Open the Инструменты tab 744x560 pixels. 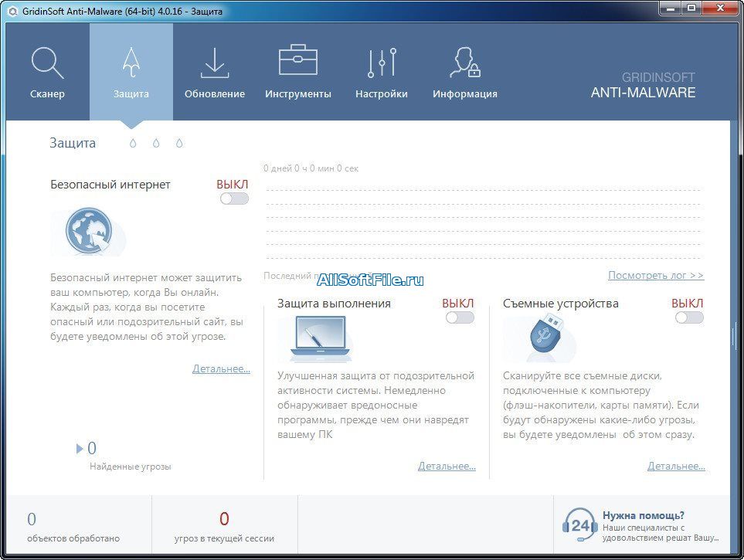point(298,72)
